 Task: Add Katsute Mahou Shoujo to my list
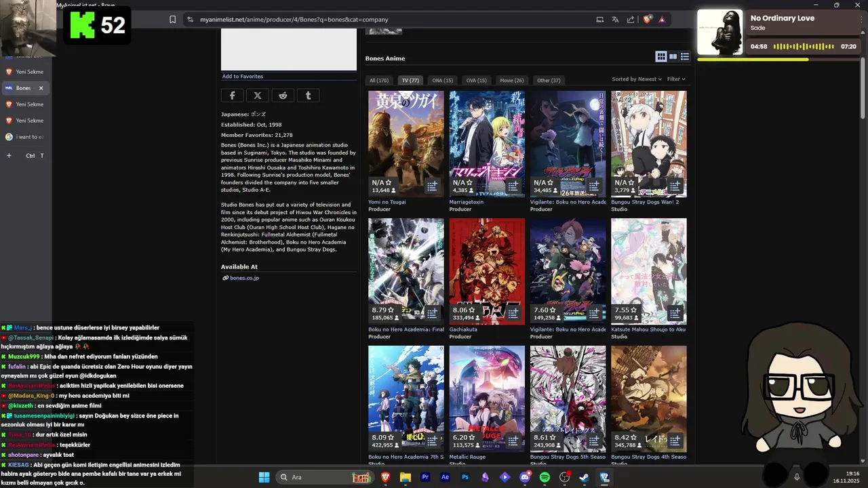click(675, 313)
